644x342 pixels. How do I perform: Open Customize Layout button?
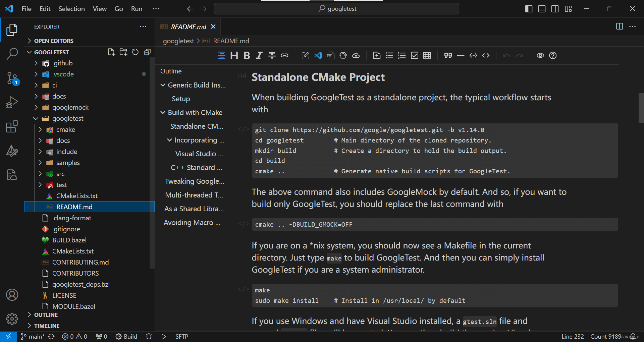point(568,9)
